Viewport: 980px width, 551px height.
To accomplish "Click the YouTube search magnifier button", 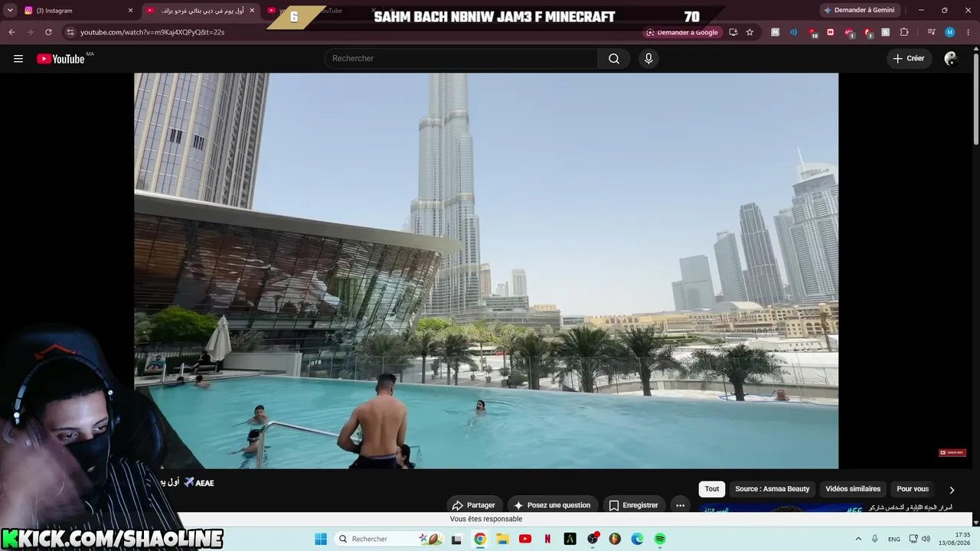I will click(x=614, y=59).
